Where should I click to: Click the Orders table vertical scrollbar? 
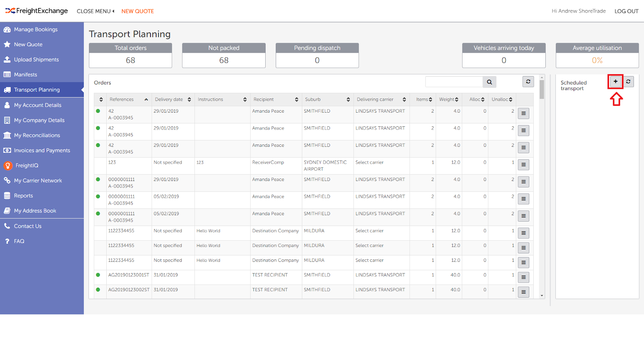[542, 89]
